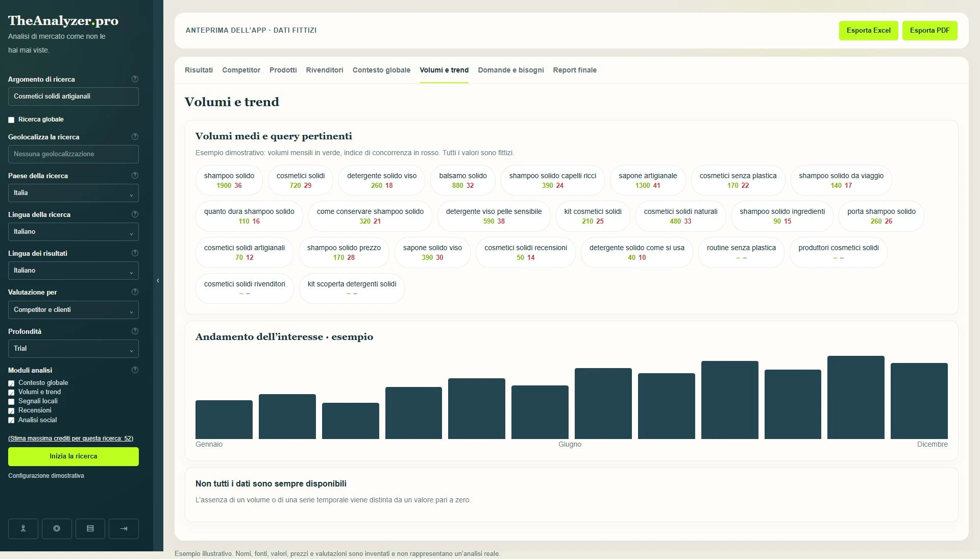Open help icon next to Argomento di ricerca
Screen dimensions: 980x559
135,79
